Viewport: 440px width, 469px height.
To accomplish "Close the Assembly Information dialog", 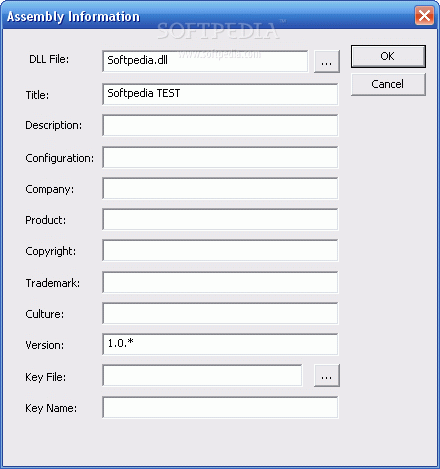I will point(424,15).
